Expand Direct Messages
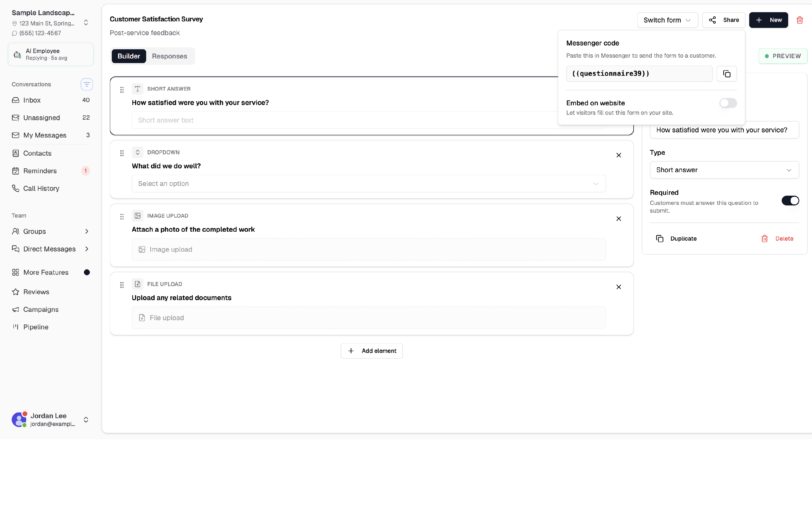 tap(51, 249)
